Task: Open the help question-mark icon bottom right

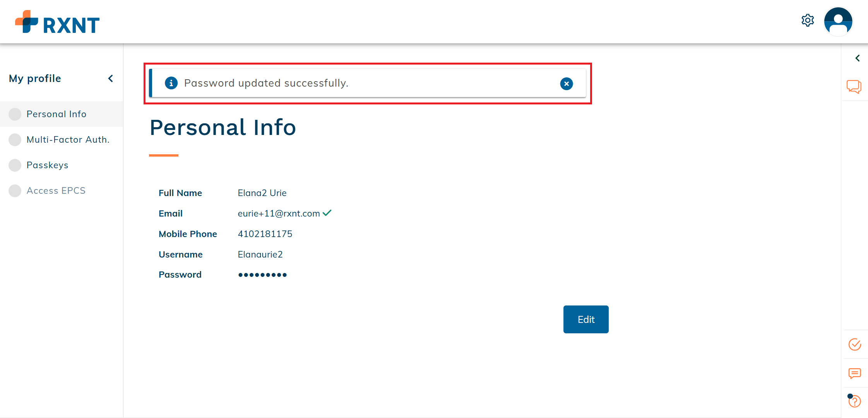Action: point(855,401)
